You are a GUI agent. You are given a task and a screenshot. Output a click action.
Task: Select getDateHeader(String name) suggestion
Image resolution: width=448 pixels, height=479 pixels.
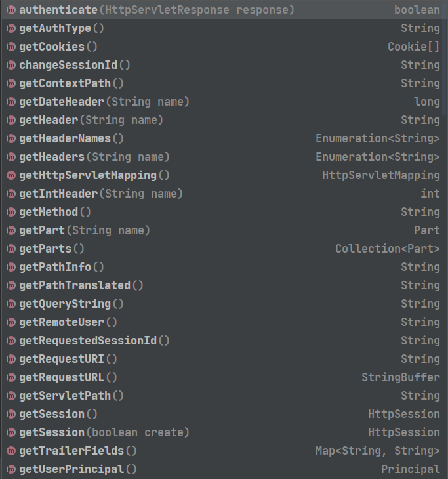222,102
